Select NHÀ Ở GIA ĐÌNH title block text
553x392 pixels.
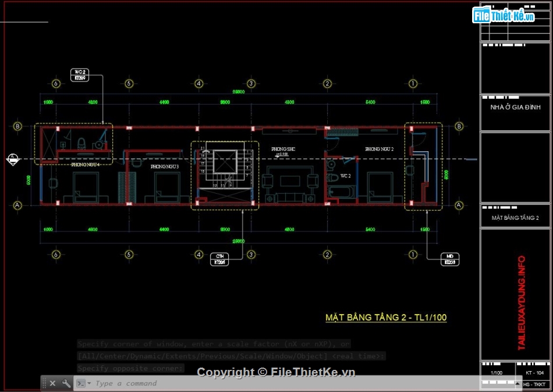[515, 107]
